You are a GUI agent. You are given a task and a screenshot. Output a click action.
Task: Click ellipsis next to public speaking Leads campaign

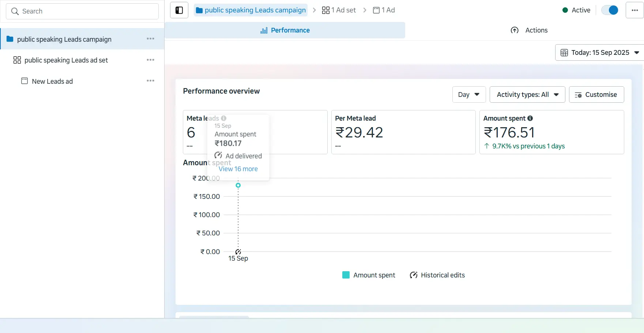150,39
